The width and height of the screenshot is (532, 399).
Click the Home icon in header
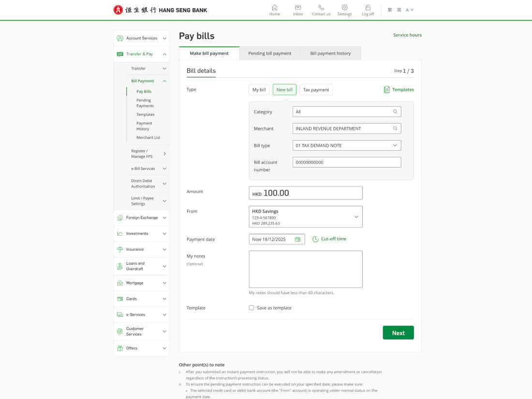[275, 8]
